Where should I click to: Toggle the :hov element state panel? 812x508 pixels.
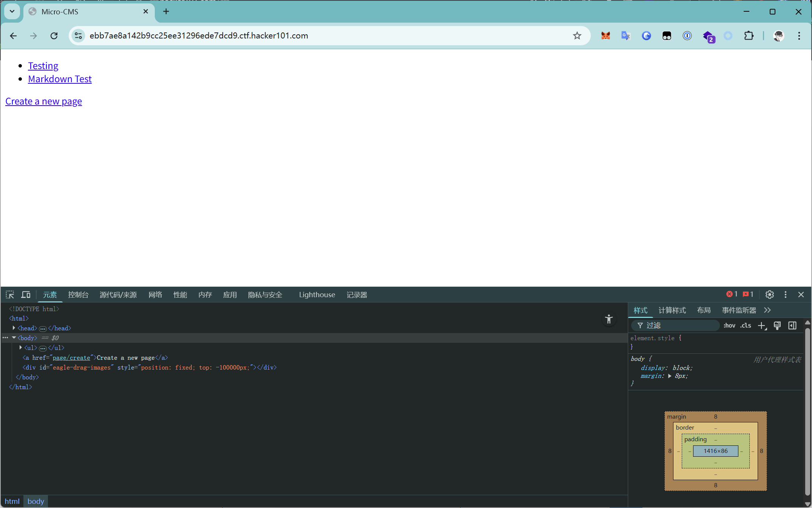click(x=729, y=325)
